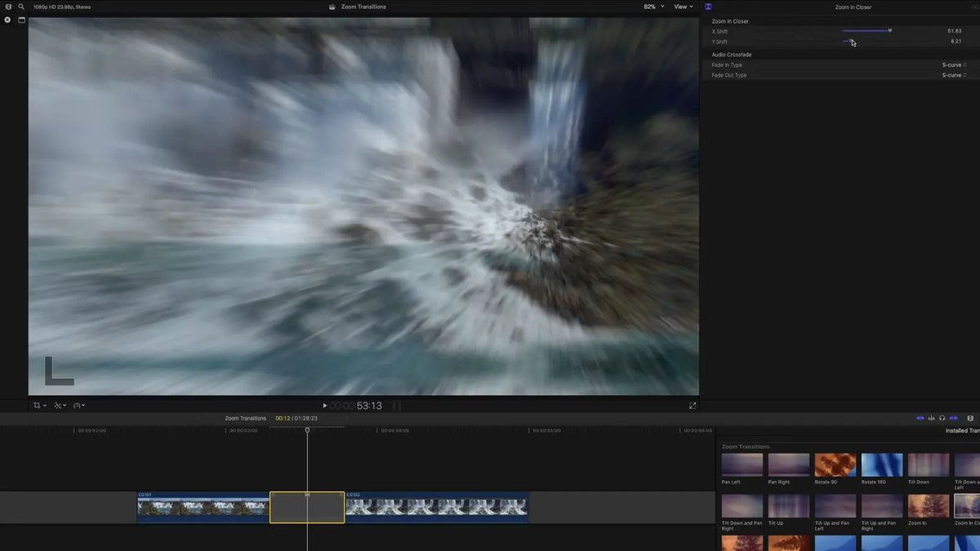Screen dimensions: 980x551
Task: Toggle the audio skimming waveform icon
Action: (x=932, y=418)
